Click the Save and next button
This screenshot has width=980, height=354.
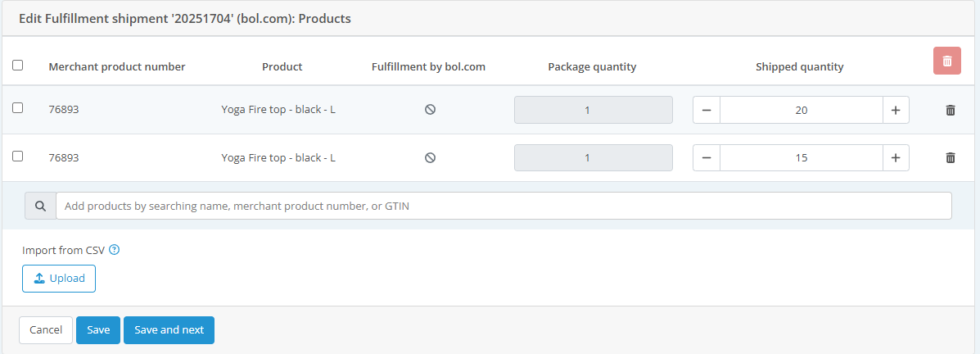pos(169,330)
